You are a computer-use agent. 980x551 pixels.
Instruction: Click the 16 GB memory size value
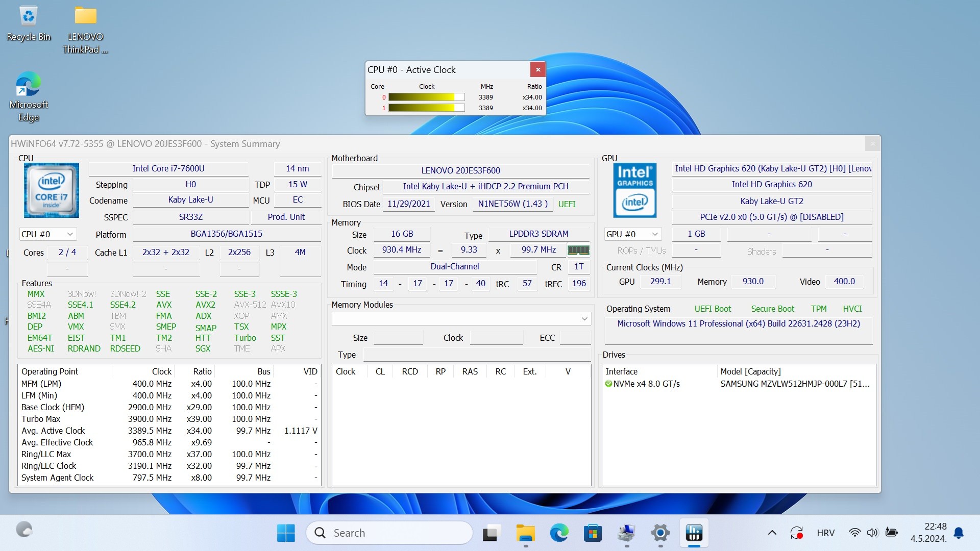pyautogui.click(x=402, y=234)
